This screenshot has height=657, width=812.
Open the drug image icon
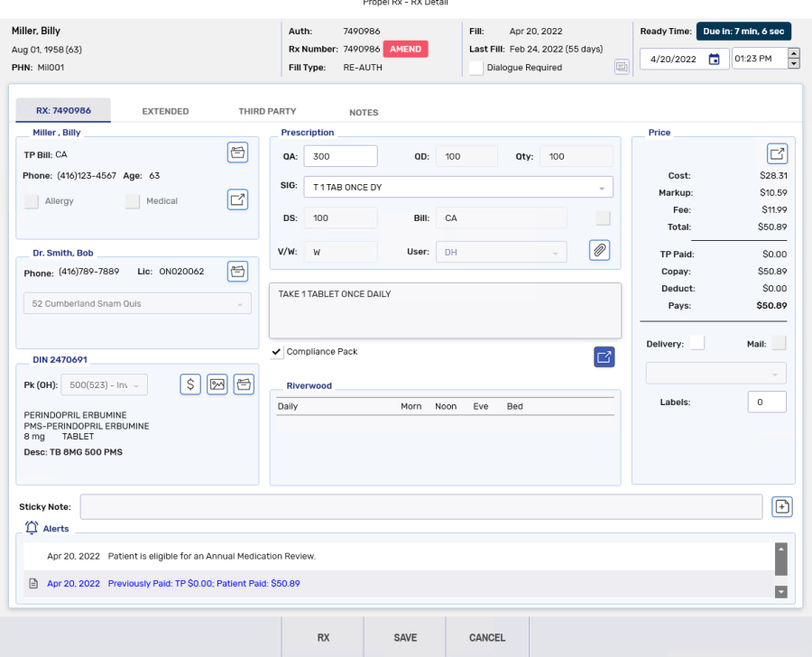point(217,384)
